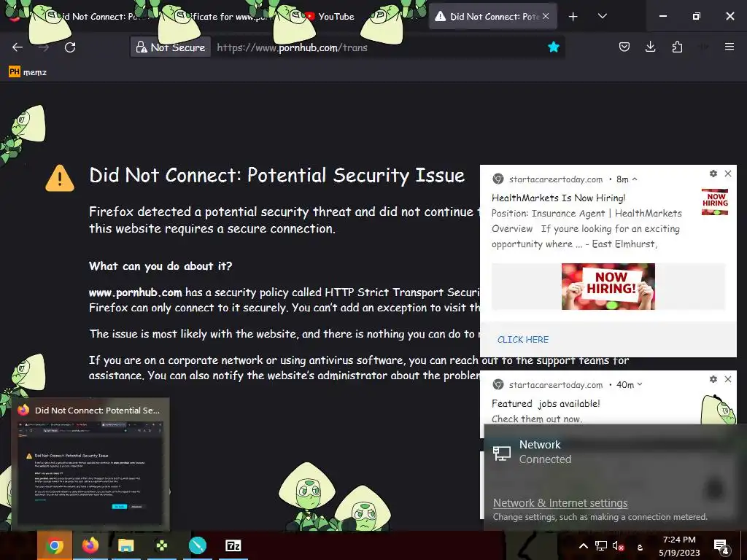Open the Downloads arrow in the Firefox toolbar
747x560 pixels.
click(x=650, y=47)
